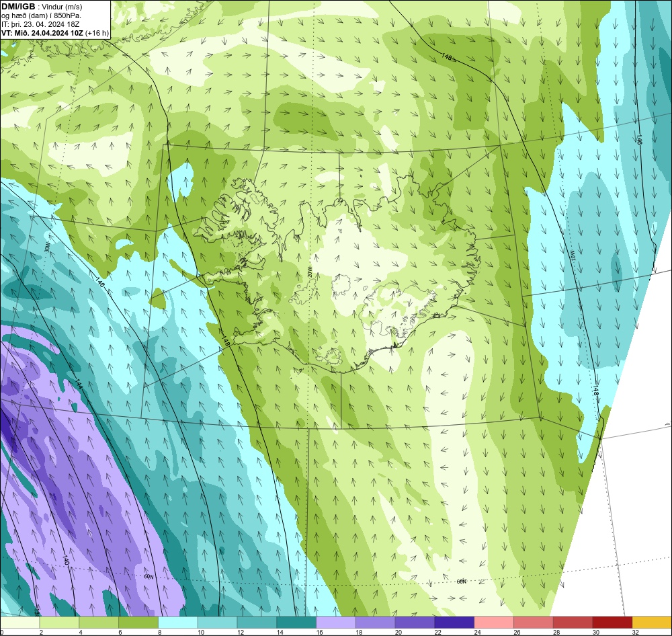
Task: Click the legend tick label 2
Action: [41, 632]
